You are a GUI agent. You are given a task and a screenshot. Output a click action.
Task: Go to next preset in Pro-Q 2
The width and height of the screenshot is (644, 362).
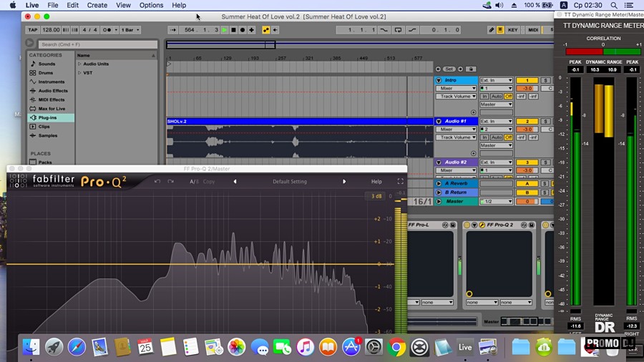344,182
